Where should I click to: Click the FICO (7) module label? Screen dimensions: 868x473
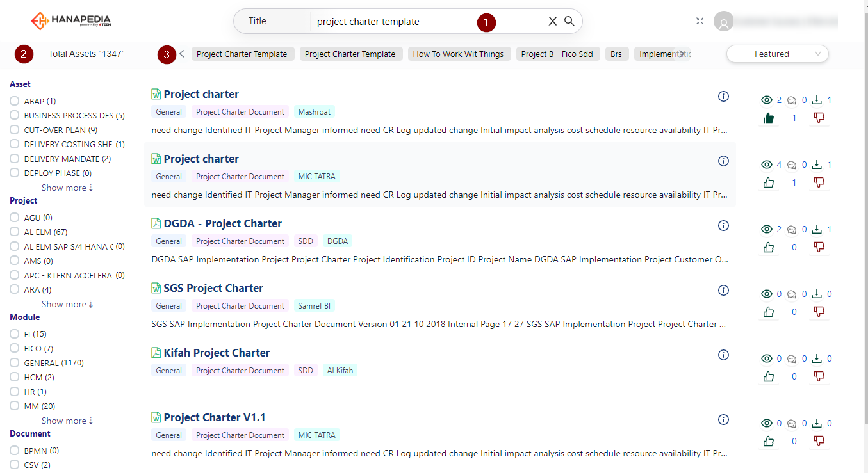38,349
